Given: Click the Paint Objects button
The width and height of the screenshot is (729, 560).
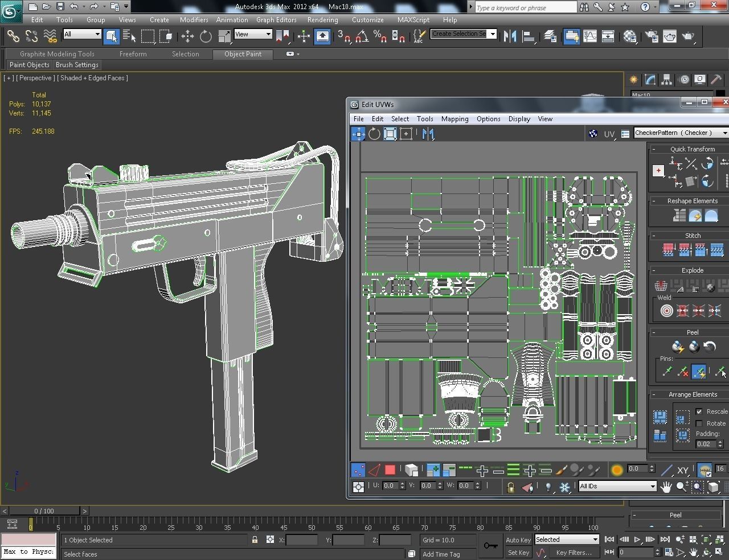Looking at the screenshot, I should click(30, 65).
